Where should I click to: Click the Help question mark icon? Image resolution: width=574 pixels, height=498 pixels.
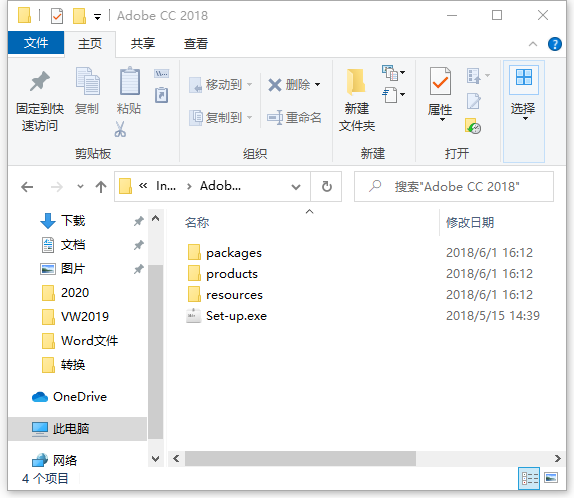[x=555, y=44]
